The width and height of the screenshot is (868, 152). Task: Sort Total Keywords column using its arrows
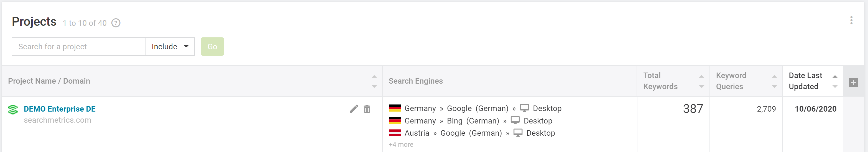pyautogui.click(x=701, y=81)
